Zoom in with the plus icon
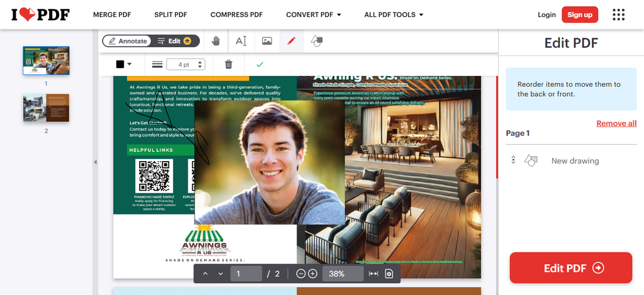The image size is (644, 295). click(x=313, y=274)
